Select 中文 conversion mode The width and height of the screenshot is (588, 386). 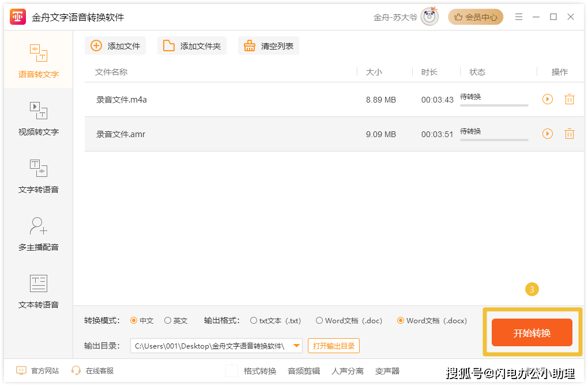click(142, 320)
